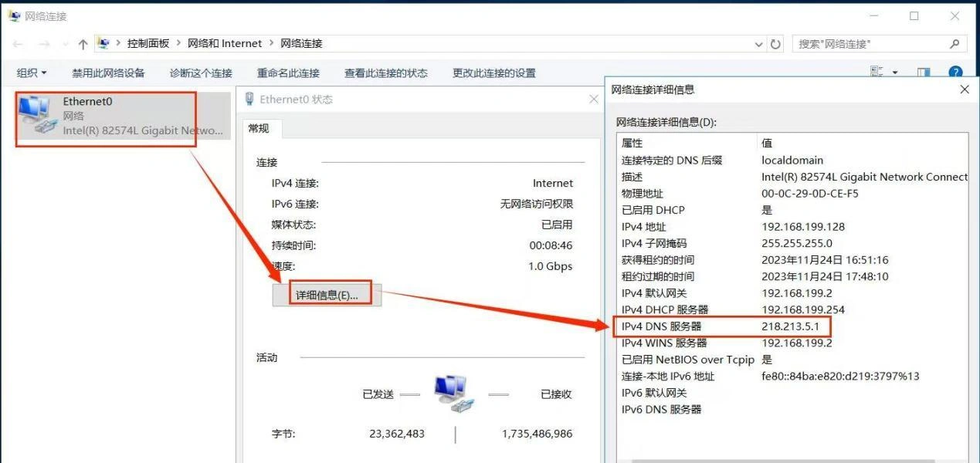The image size is (980, 463).
Task: Open the help question mark icon
Action: (955, 73)
